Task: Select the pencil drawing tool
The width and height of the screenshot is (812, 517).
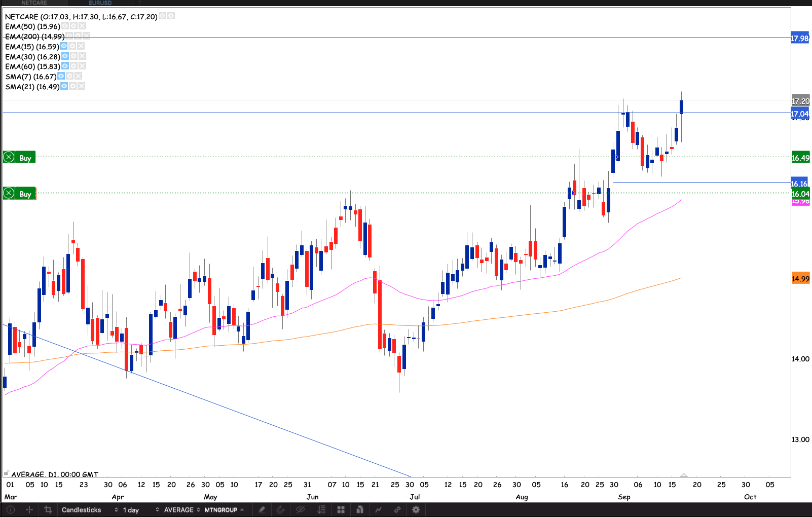Action: [262, 510]
